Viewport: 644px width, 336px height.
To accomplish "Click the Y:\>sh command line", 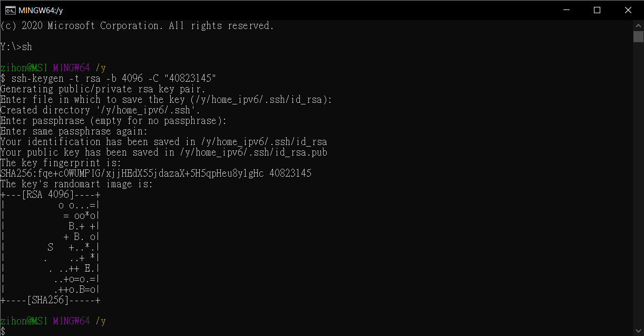I will (16, 47).
